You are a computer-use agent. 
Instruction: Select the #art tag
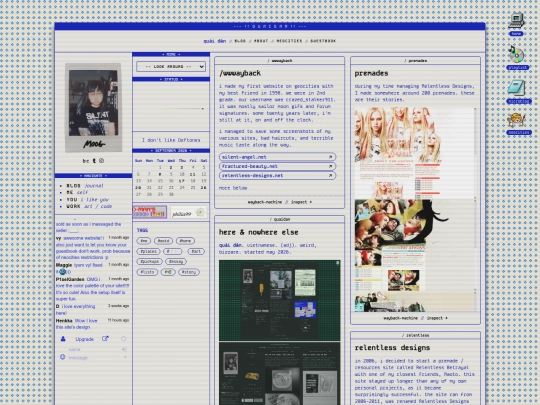tap(196, 251)
